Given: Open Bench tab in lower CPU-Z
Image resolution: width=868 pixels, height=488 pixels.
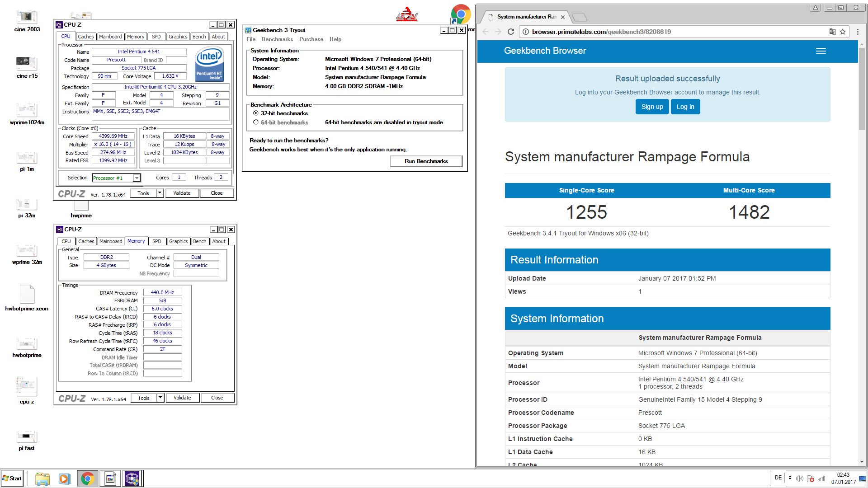Looking at the screenshot, I should click(199, 241).
